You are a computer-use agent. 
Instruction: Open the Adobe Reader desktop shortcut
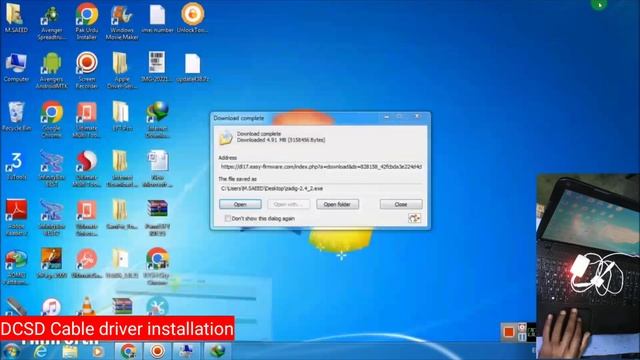pos(16,218)
